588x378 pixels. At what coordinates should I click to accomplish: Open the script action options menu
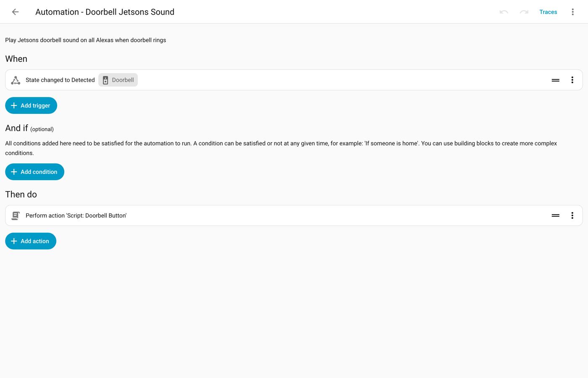pyautogui.click(x=572, y=215)
